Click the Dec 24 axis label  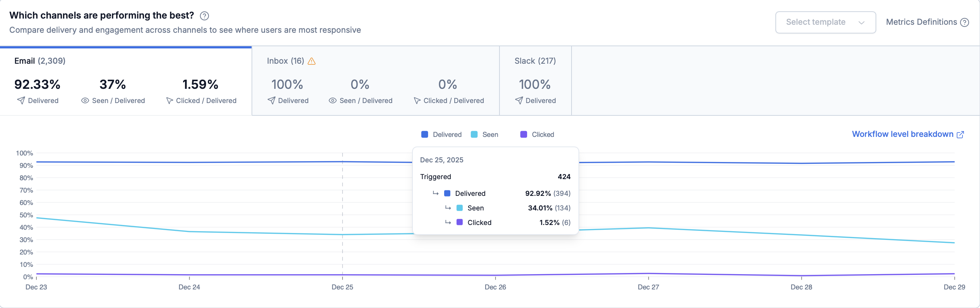[189, 287]
